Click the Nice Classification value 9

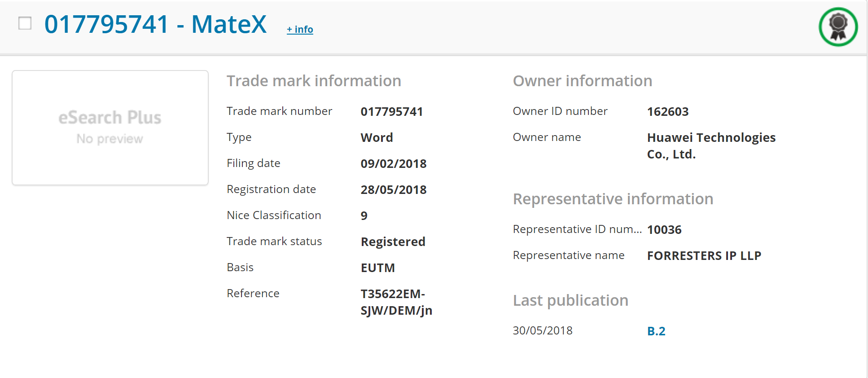point(364,216)
